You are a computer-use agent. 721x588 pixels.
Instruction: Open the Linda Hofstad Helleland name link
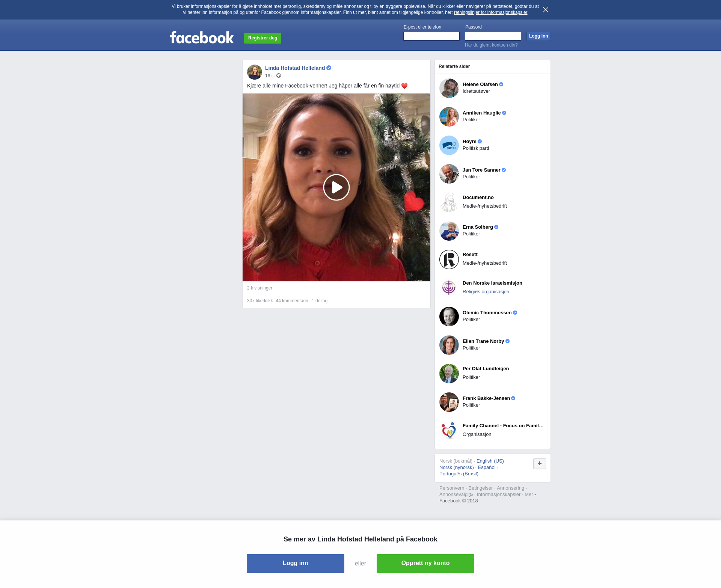pos(295,68)
